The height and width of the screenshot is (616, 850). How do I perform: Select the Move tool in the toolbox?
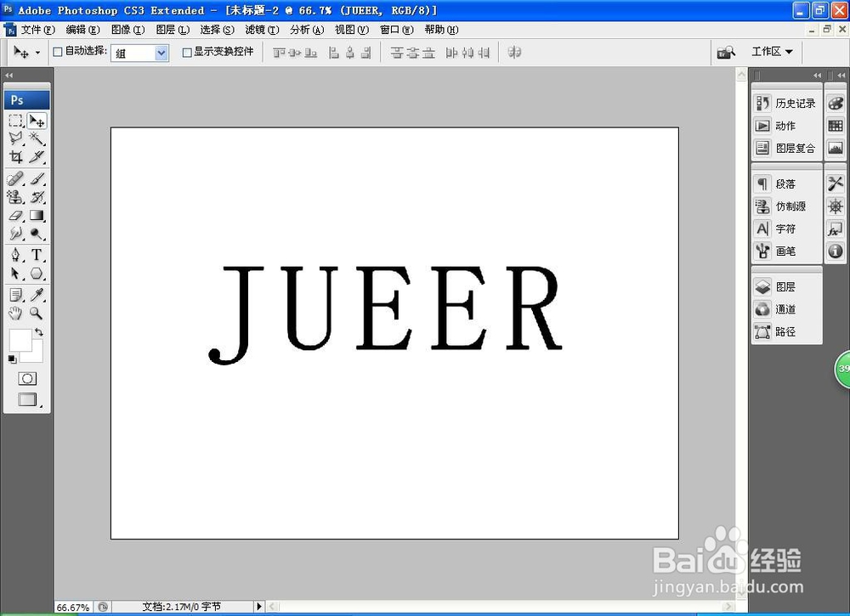click(x=37, y=121)
